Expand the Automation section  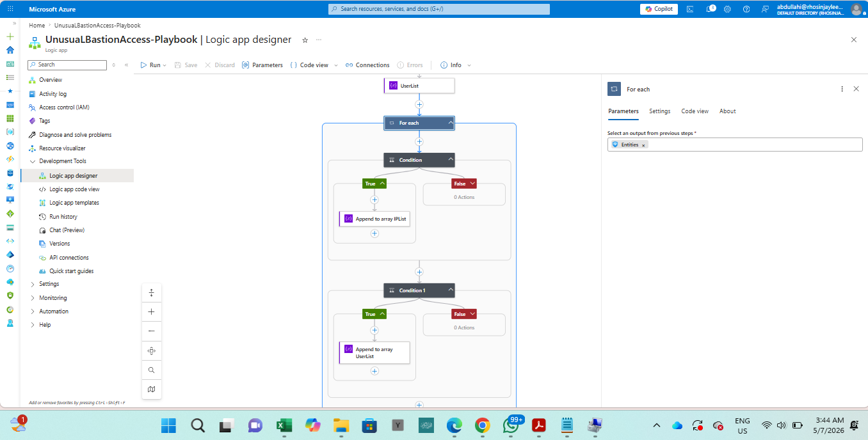(33, 311)
